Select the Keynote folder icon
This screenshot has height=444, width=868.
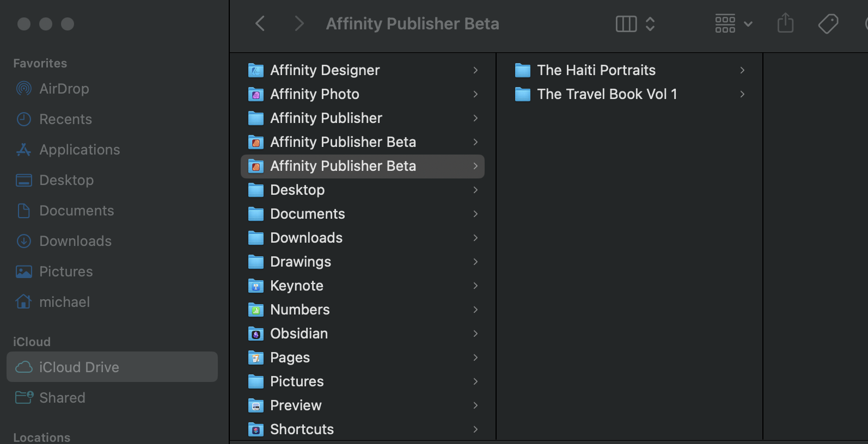click(x=256, y=286)
